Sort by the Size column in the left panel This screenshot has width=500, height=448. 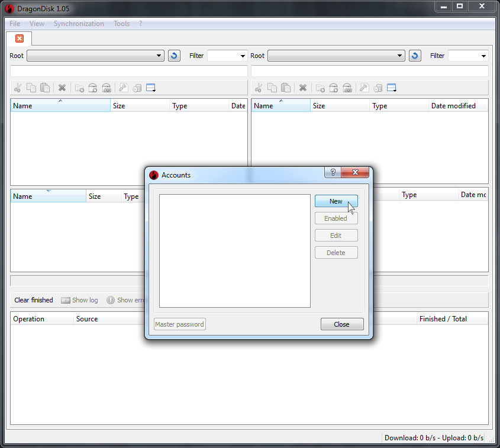click(x=139, y=105)
